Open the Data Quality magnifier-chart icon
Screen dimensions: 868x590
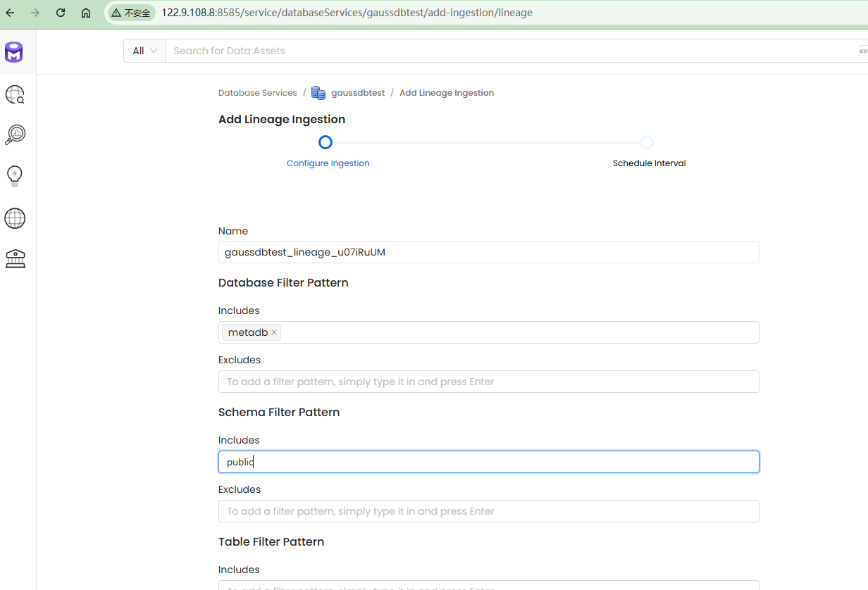coord(15,134)
